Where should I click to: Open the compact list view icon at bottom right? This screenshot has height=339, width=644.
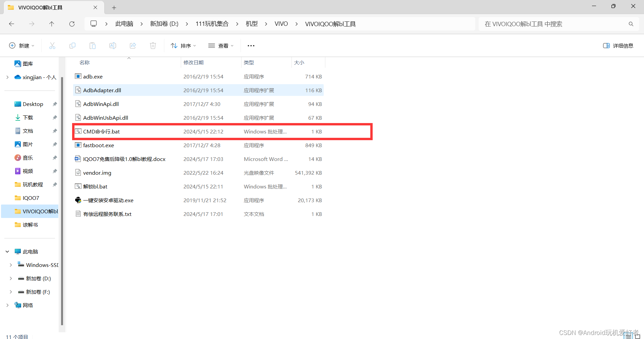coord(628,336)
